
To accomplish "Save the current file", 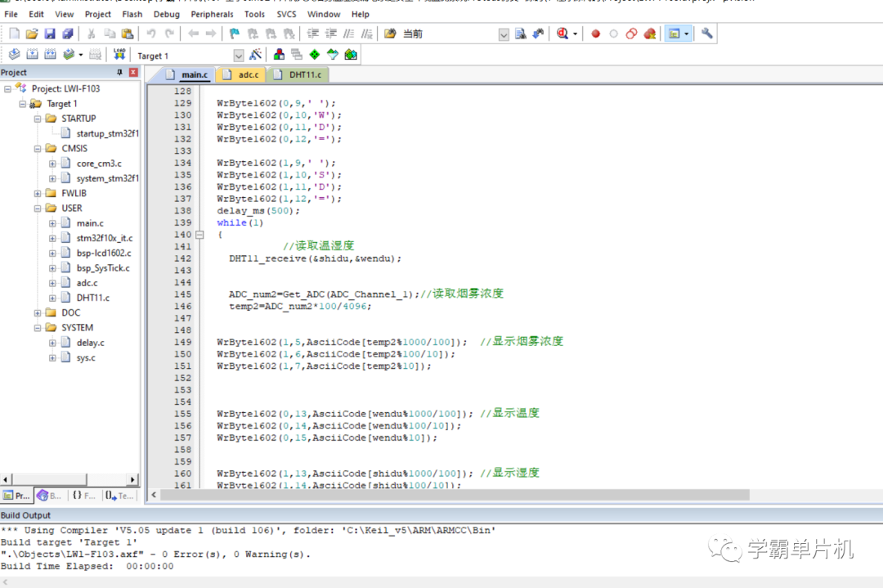I will (50, 34).
